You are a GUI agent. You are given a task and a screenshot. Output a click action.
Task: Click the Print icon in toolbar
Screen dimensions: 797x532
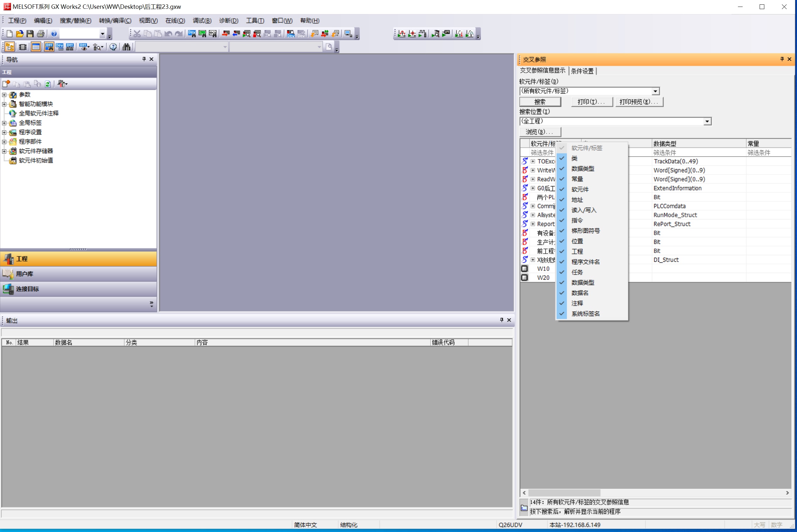click(x=41, y=34)
